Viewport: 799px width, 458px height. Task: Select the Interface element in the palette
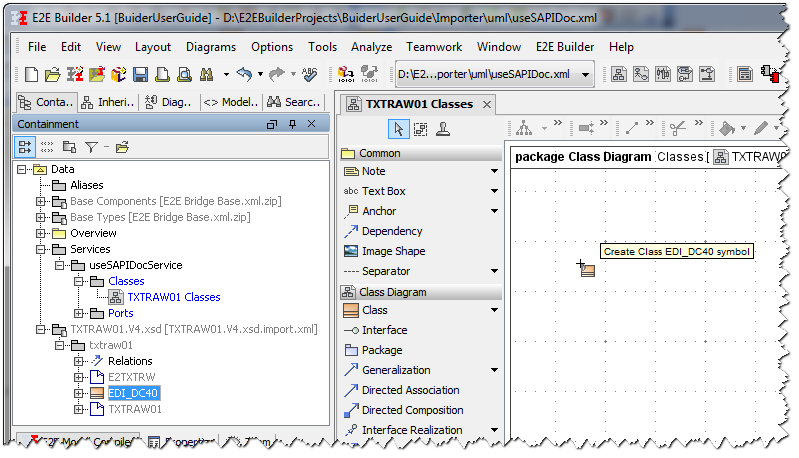click(384, 330)
